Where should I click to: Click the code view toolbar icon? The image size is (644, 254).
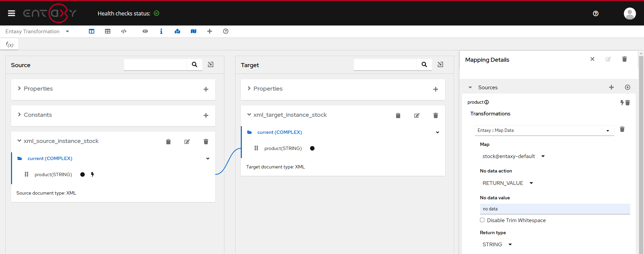(x=124, y=31)
